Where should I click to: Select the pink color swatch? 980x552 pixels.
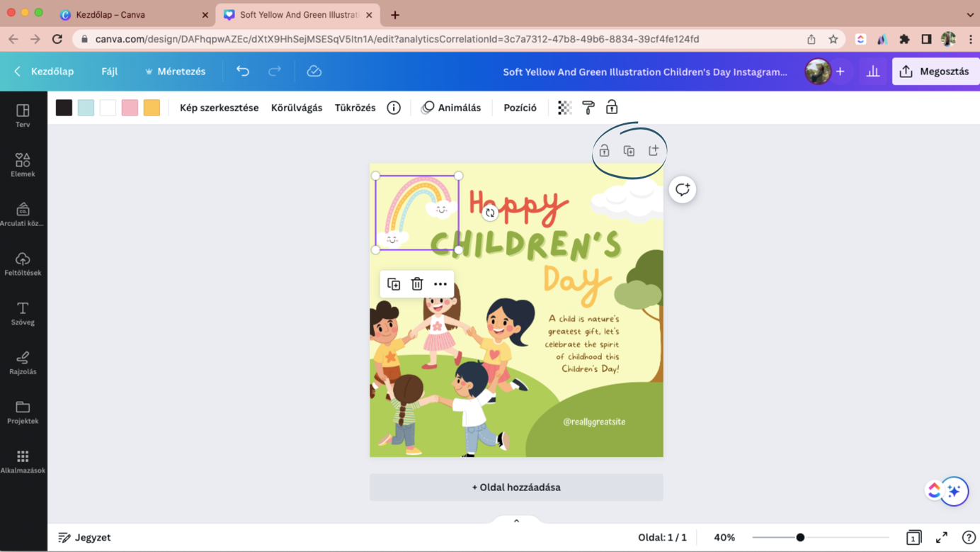(130, 108)
